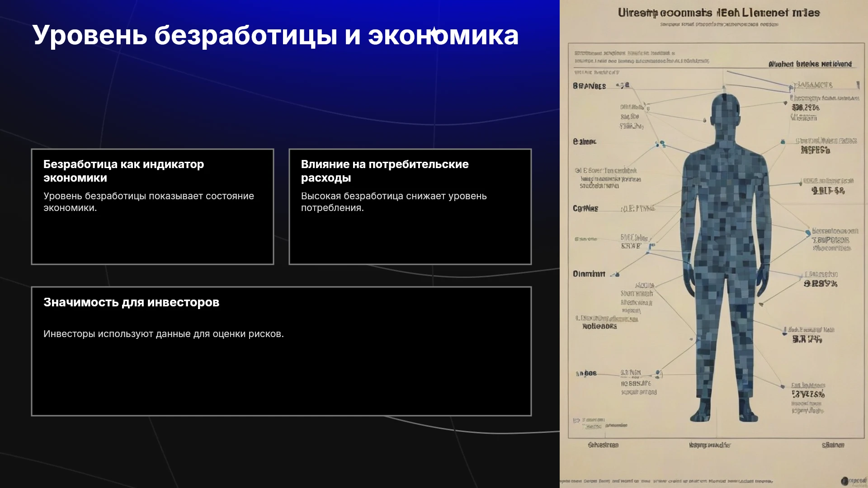
Task: Select heading "Влияние на потребительские расходы"
Action: 385,171
